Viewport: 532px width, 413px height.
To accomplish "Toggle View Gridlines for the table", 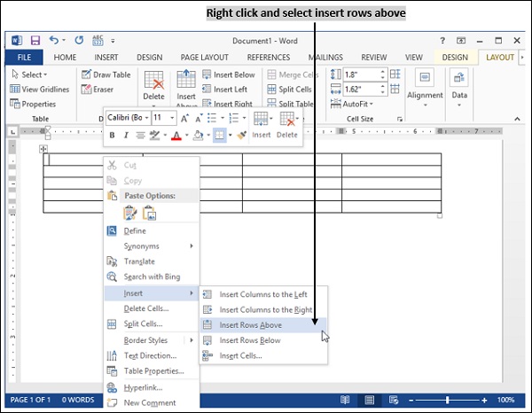I will [x=40, y=90].
